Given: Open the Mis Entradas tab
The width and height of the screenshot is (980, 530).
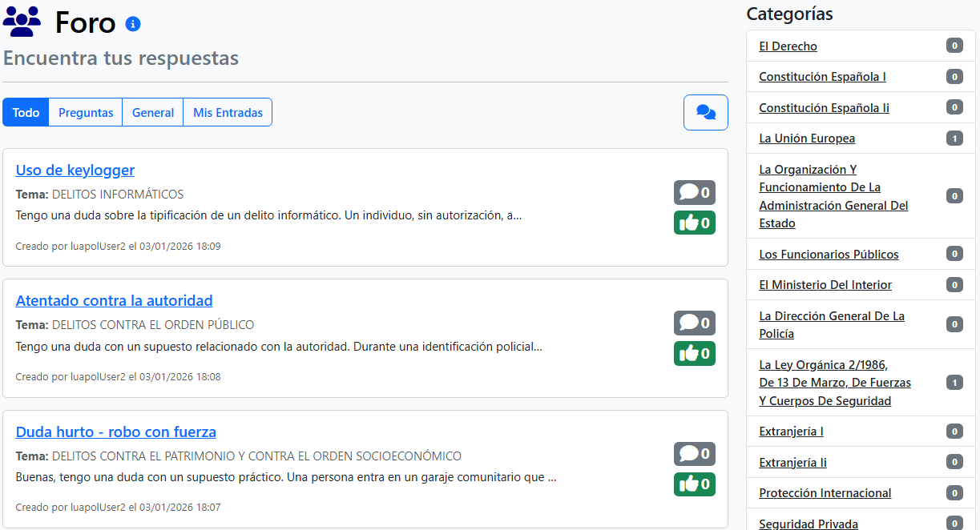Looking at the screenshot, I should coord(228,112).
